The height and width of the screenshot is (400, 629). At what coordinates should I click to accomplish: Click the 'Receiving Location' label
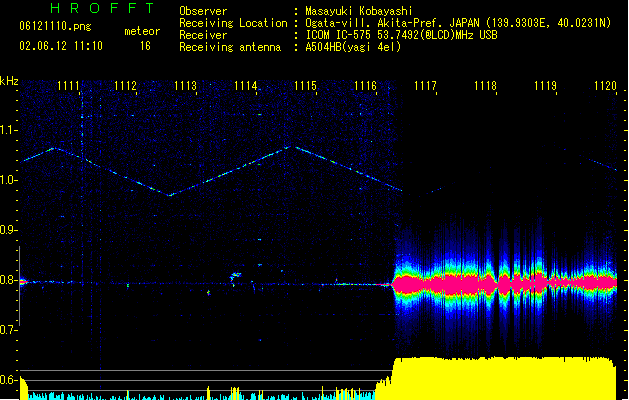point(233,23)
